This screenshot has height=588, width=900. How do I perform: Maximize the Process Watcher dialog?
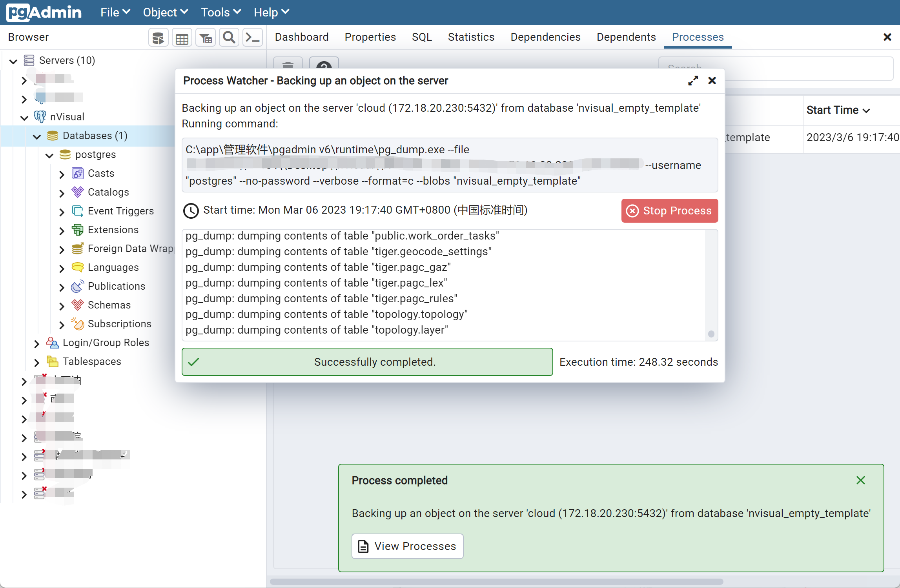tap(693, 81)
